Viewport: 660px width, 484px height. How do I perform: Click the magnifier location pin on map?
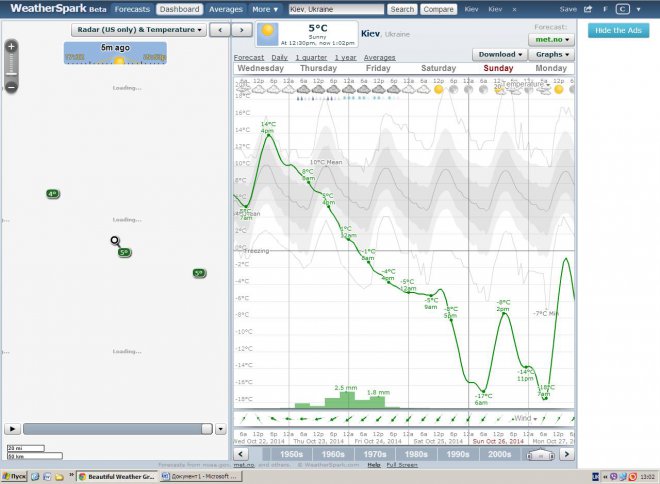[x=115, y=241]
